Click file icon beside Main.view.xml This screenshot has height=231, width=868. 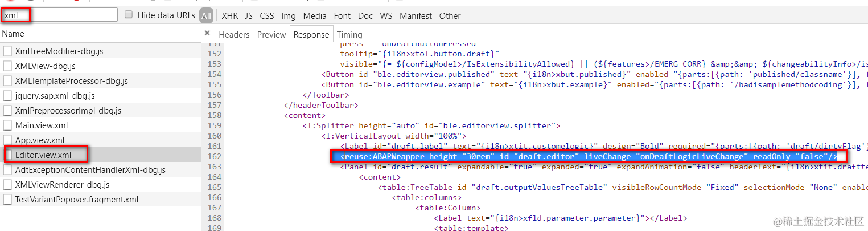7,125
